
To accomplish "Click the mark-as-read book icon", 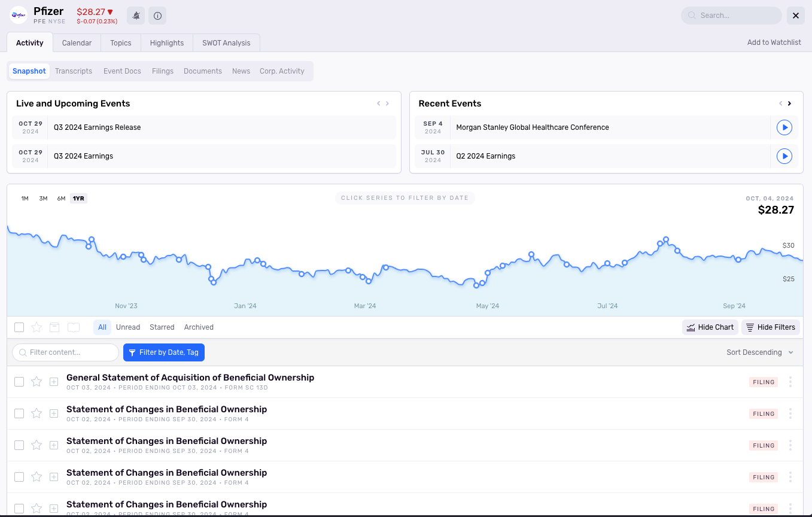I will pos(74,327).
